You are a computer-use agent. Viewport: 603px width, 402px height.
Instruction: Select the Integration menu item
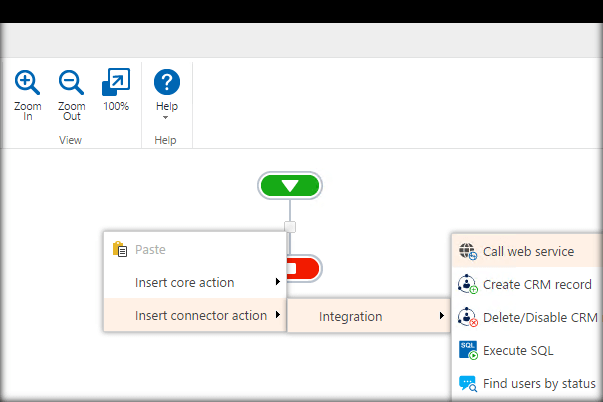(x=351, y=317)
